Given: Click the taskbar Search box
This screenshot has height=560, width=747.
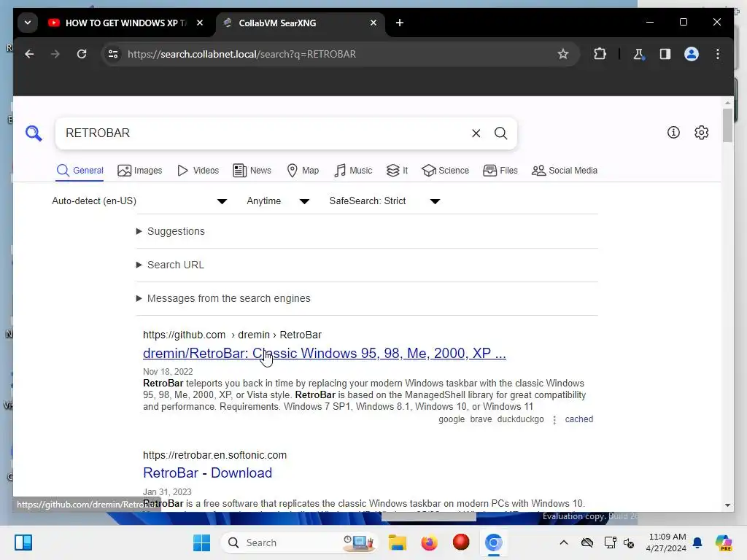Looking at the screenshot, I should (298, 542).
